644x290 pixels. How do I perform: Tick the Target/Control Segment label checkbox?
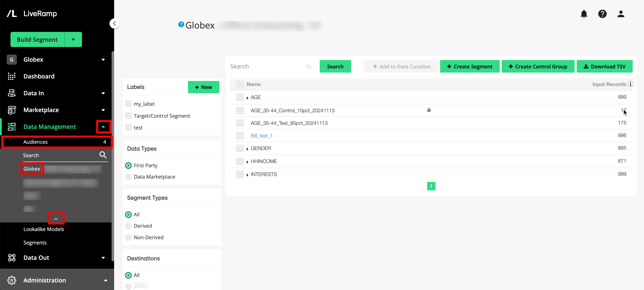128,115
